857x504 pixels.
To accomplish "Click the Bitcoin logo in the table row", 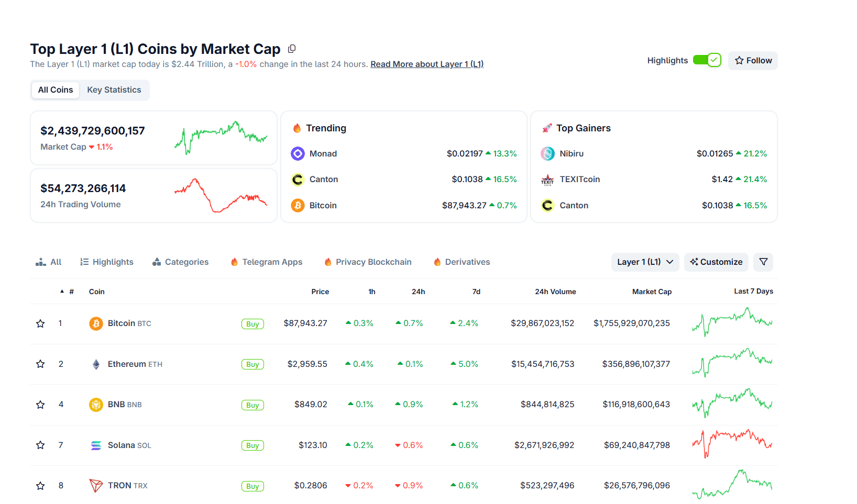I will tap(96, 323).
